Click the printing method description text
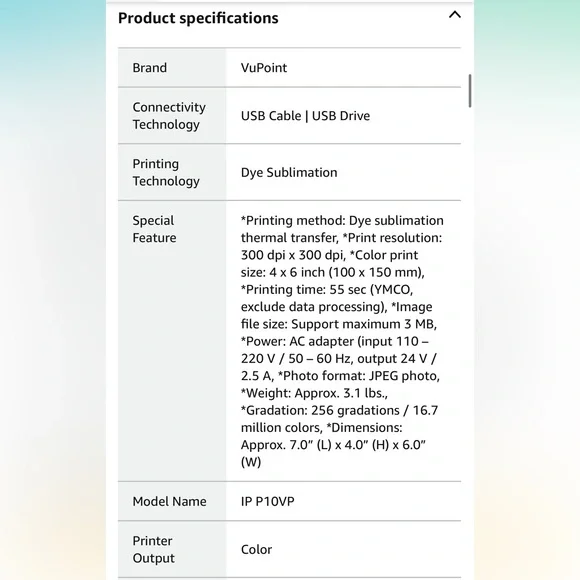Image resolution: width=580 pixels, height=580 pixels. click(342, 229)
